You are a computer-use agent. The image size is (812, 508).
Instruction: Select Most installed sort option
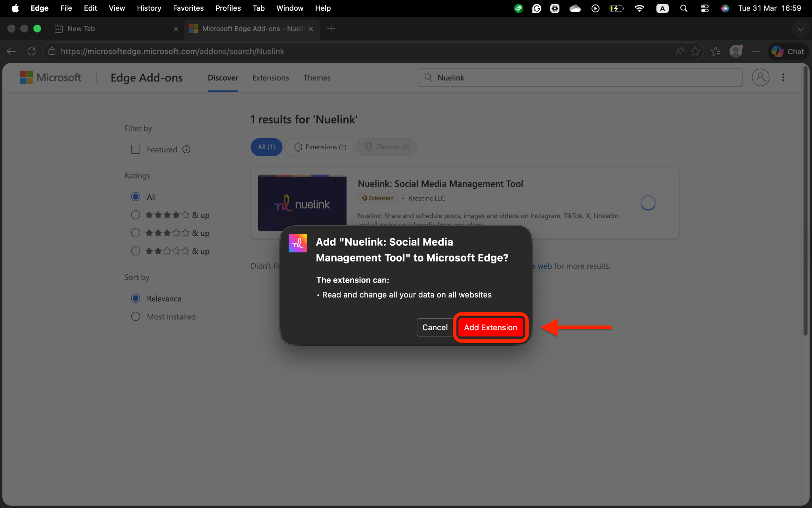pos(136,316)
